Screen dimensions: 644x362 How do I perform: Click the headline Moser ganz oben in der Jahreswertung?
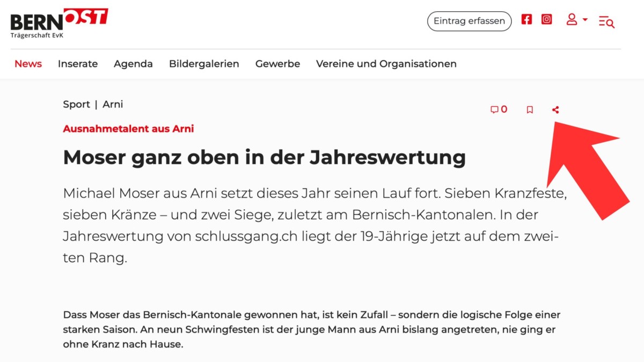(x=264, y=158)
